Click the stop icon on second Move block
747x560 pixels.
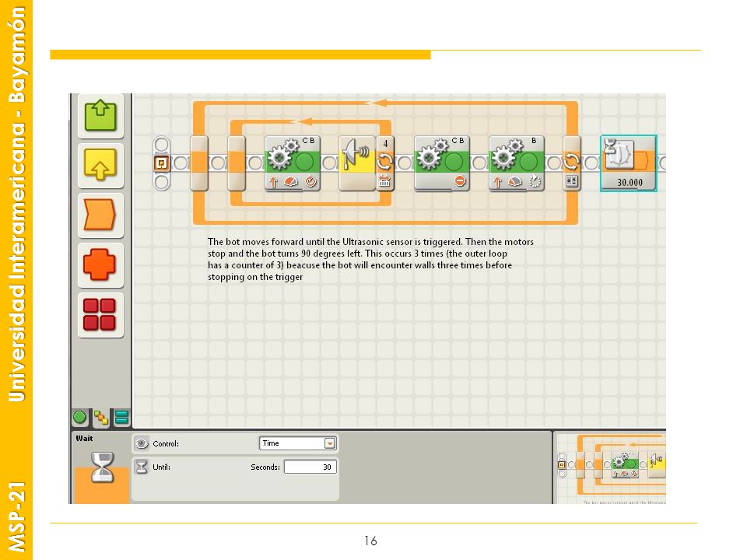[460, 181]
